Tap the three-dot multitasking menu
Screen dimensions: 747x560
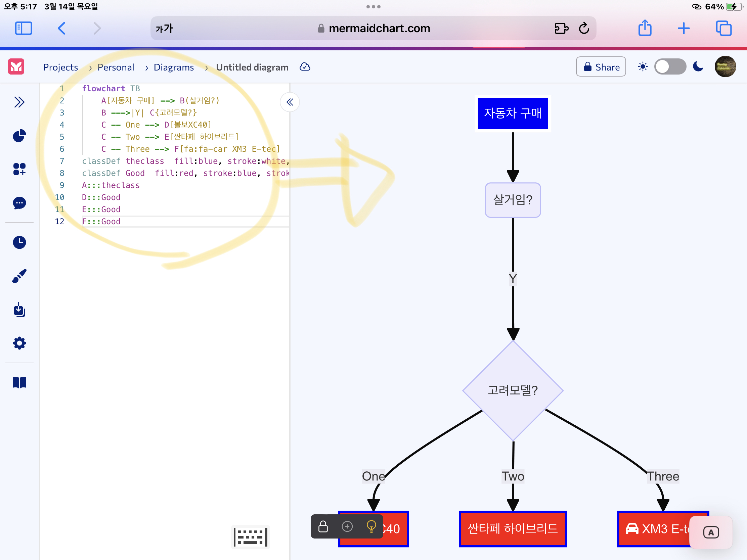(x=373, y=7)
